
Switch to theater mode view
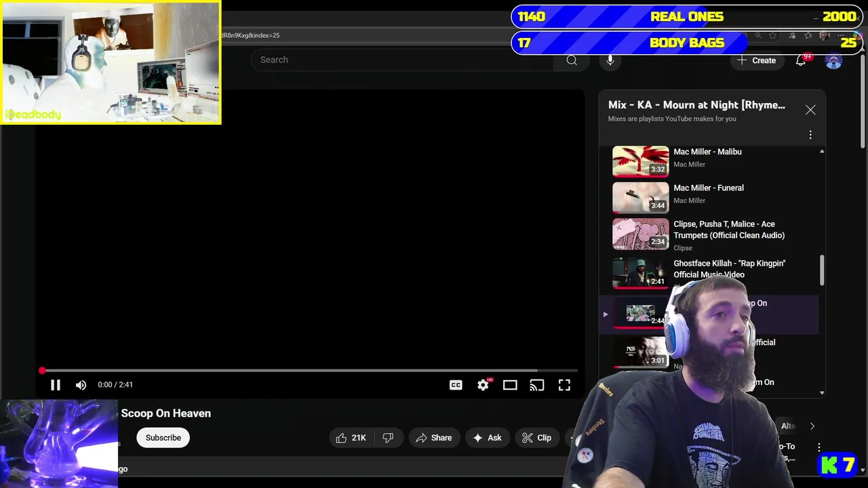510,385
